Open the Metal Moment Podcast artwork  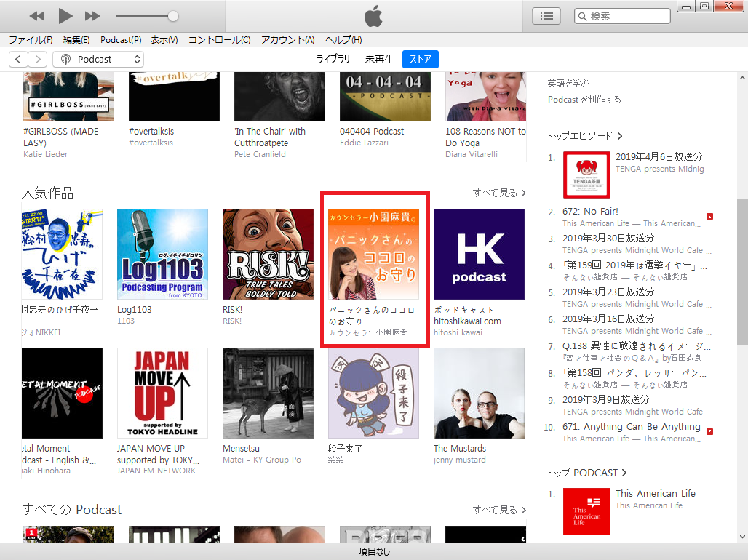(62, 393)
